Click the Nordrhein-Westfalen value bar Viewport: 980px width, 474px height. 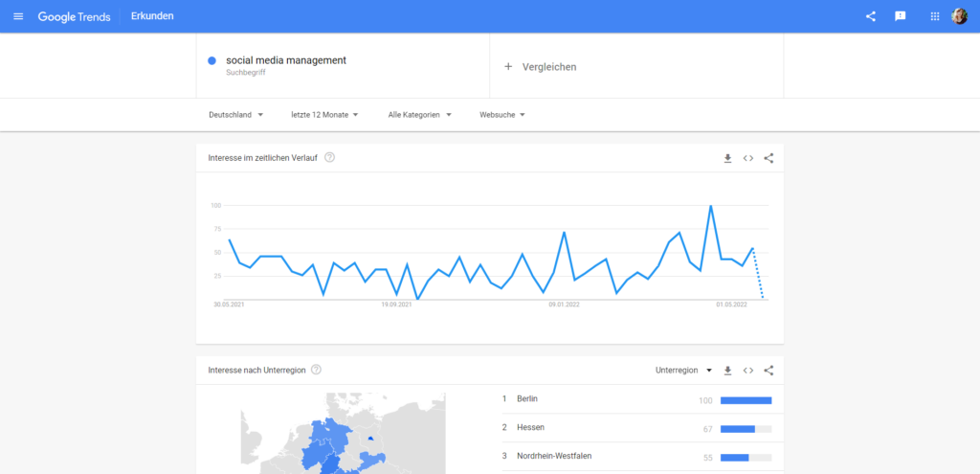pyautogui.click(x=746, y=458)
